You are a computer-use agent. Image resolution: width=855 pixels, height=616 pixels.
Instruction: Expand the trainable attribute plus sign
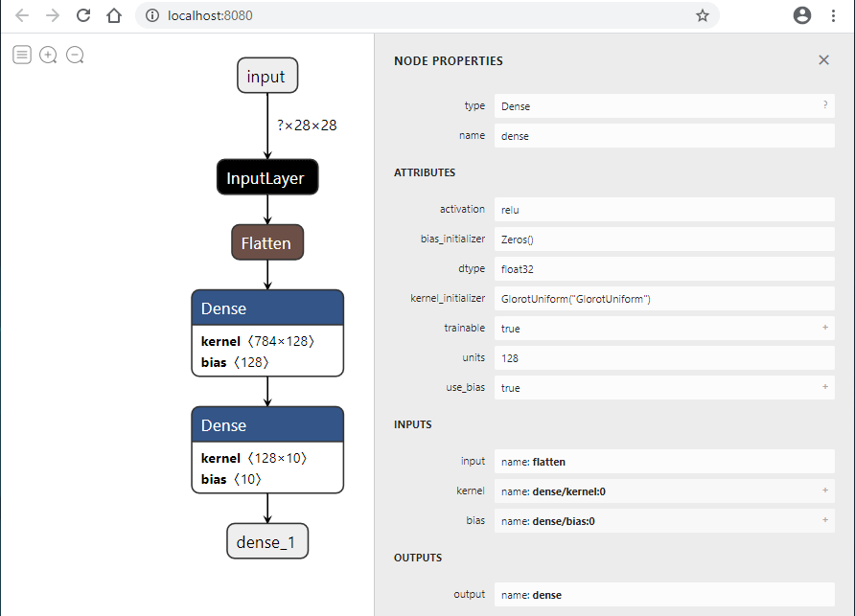824,328
